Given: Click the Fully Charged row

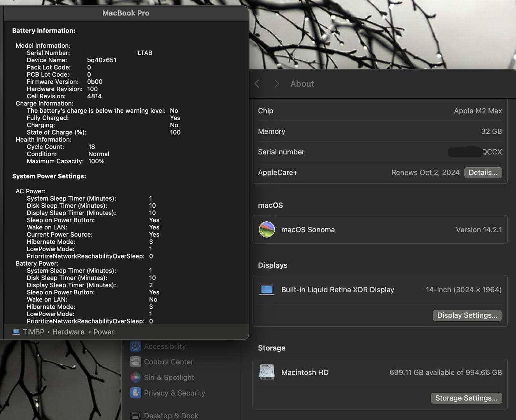Looking at the screenshot, I should tap(104, 118).
